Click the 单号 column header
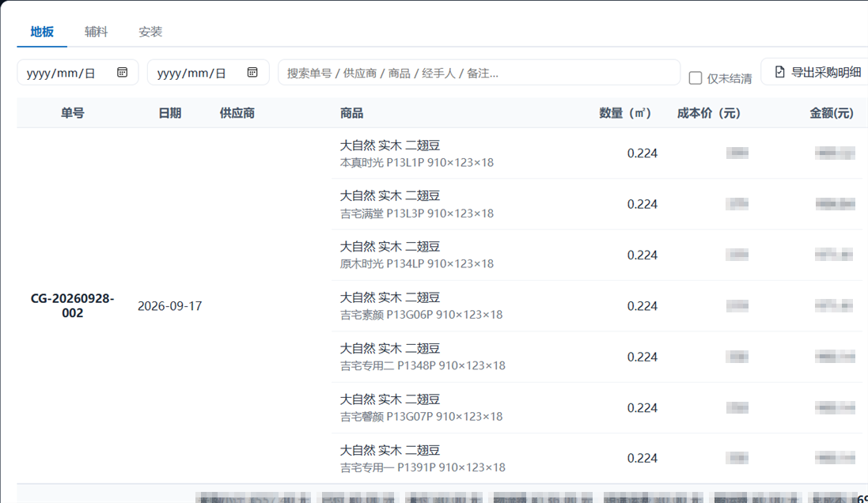868x503 pixels. coord(73,113)
